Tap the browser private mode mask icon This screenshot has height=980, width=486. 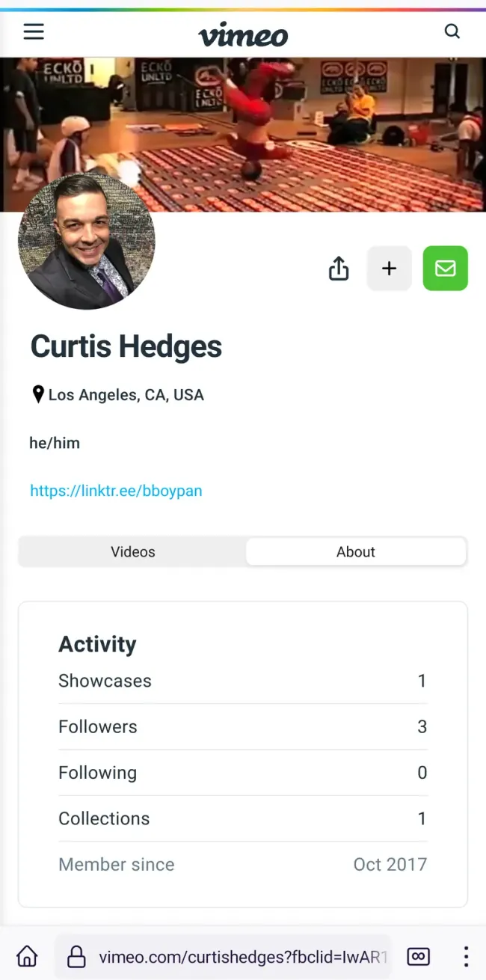point(418,956)
